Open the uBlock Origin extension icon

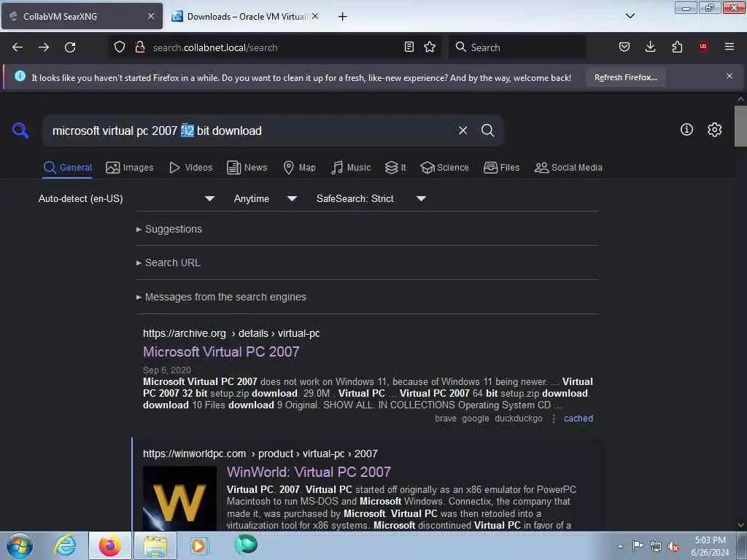(x=703, y=46)
